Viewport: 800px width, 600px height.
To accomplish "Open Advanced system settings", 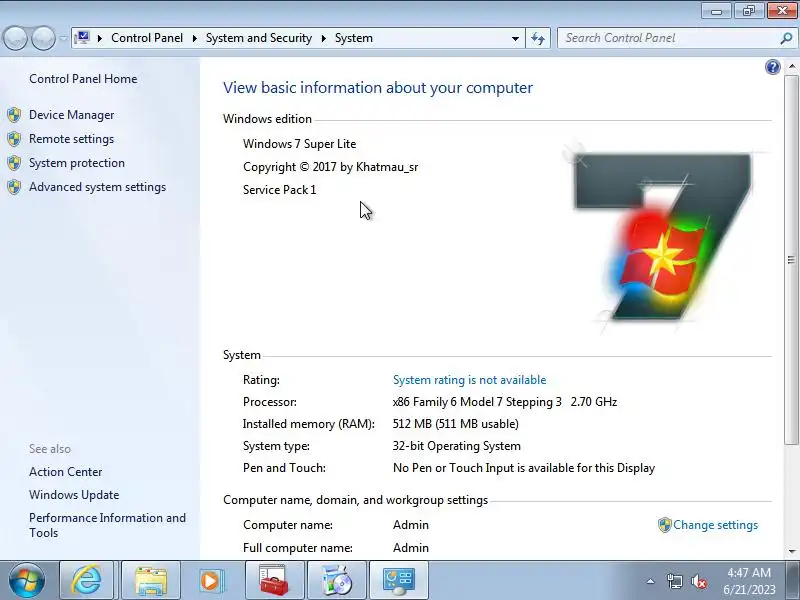I will click(x=97, y=187).
